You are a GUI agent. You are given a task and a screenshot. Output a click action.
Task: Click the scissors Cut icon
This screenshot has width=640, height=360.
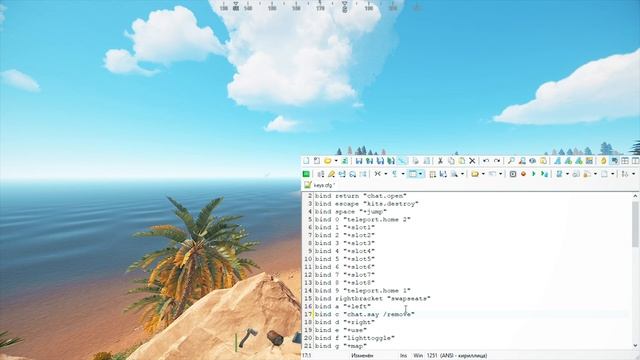[440, 161]
